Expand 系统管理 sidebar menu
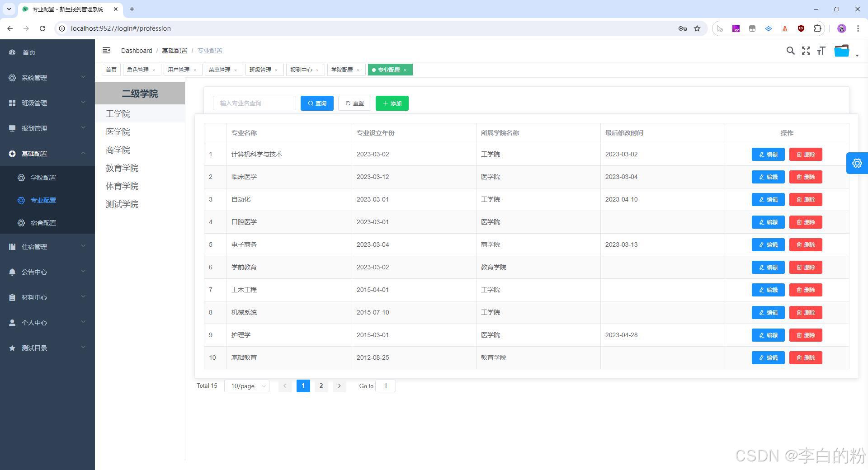Screen dimensions: 868x470 [47, 77]
